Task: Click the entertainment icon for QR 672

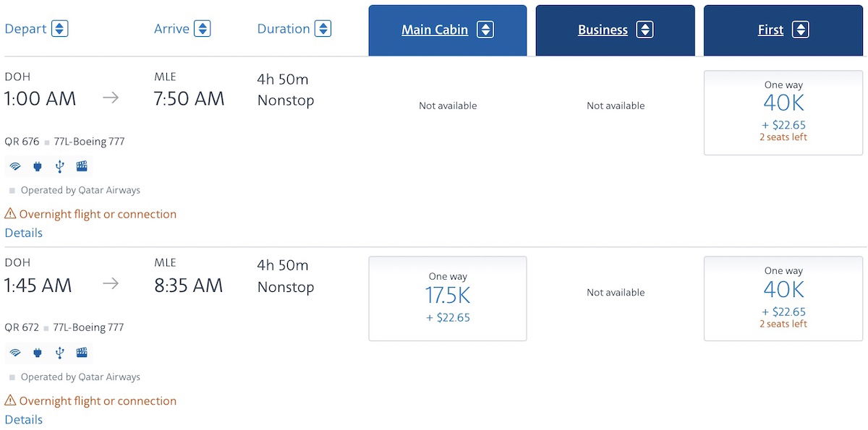Action: [82, 353]
